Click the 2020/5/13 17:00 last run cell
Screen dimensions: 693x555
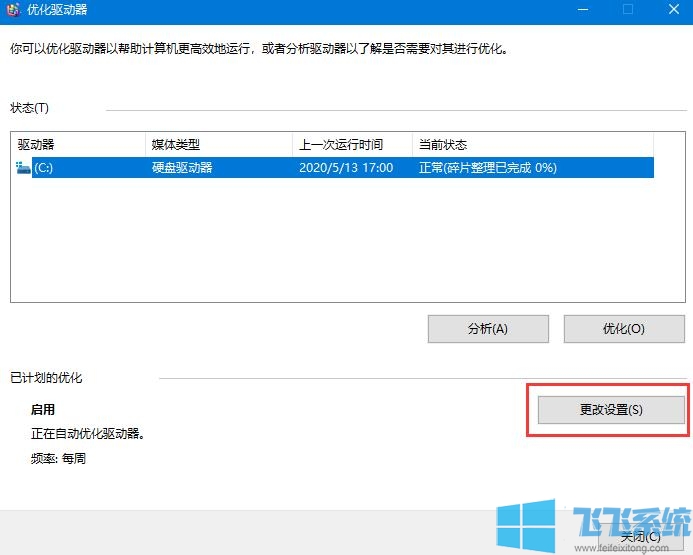point(345,168)
